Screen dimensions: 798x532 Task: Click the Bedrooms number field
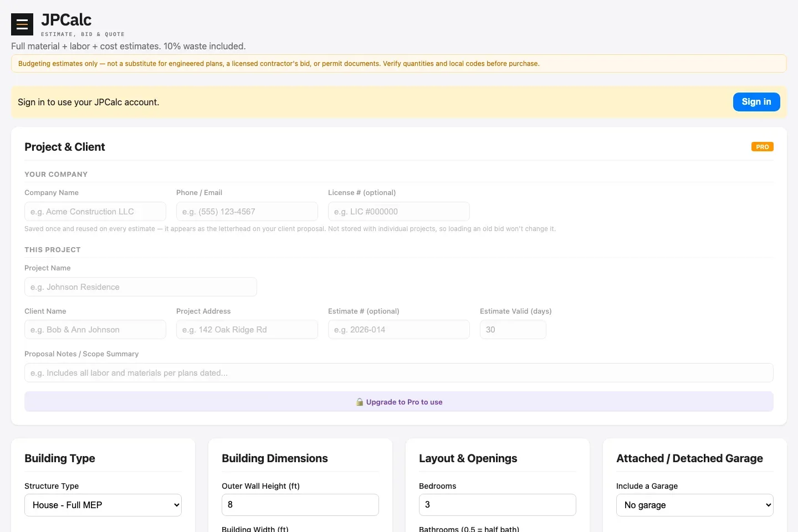pos(498,505)
